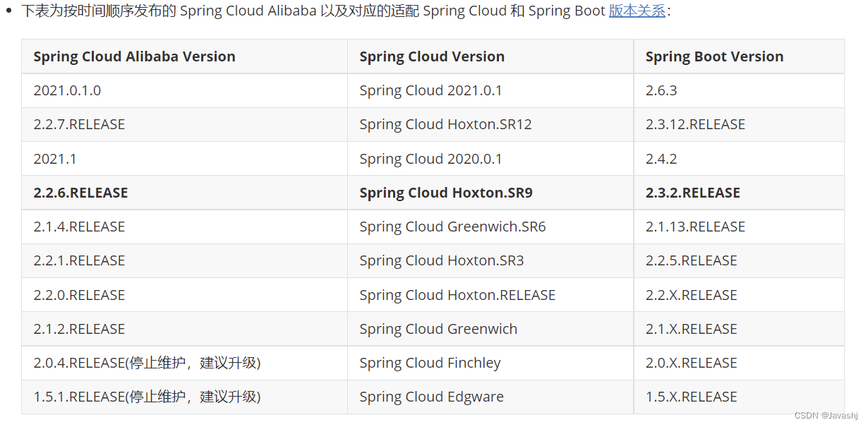
Task: Select cell 2.0.4.RELEASE(停止维护，建议升级)
Action: [184, 363]
